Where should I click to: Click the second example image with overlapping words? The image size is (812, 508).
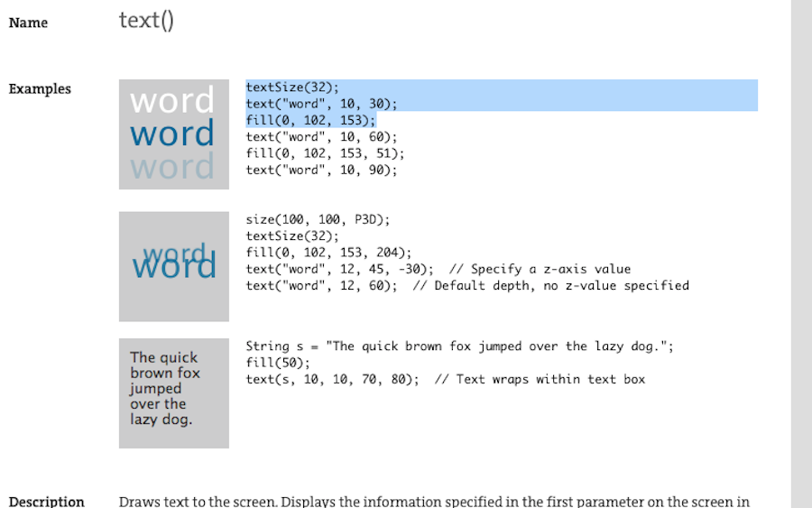coord(174,266)
